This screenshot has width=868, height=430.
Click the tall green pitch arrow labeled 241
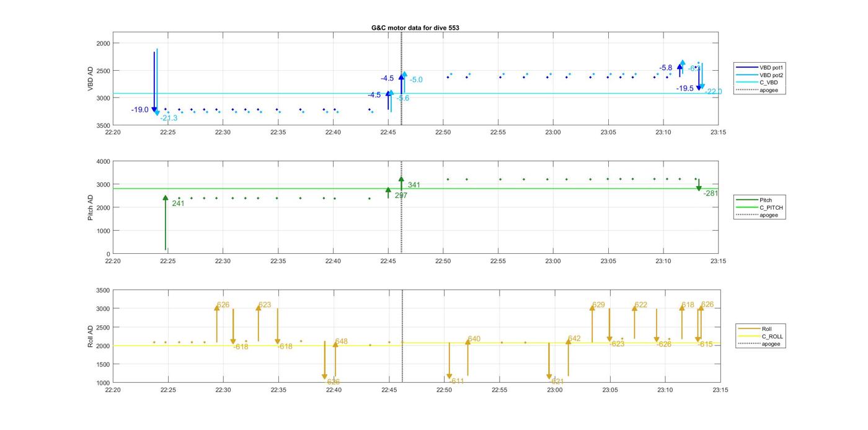pyautogui.click(x=166, y=223)
